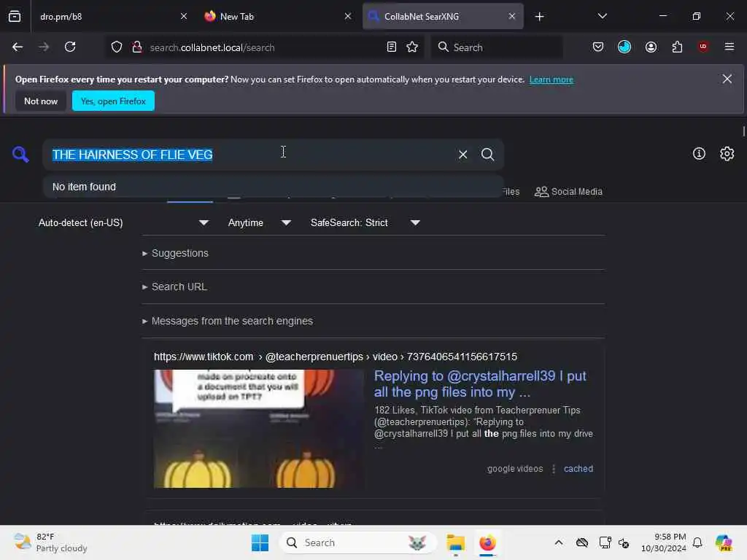Open the Anytime time range dropdown
The height and width of the screenshot is (560, 747).
260,223
